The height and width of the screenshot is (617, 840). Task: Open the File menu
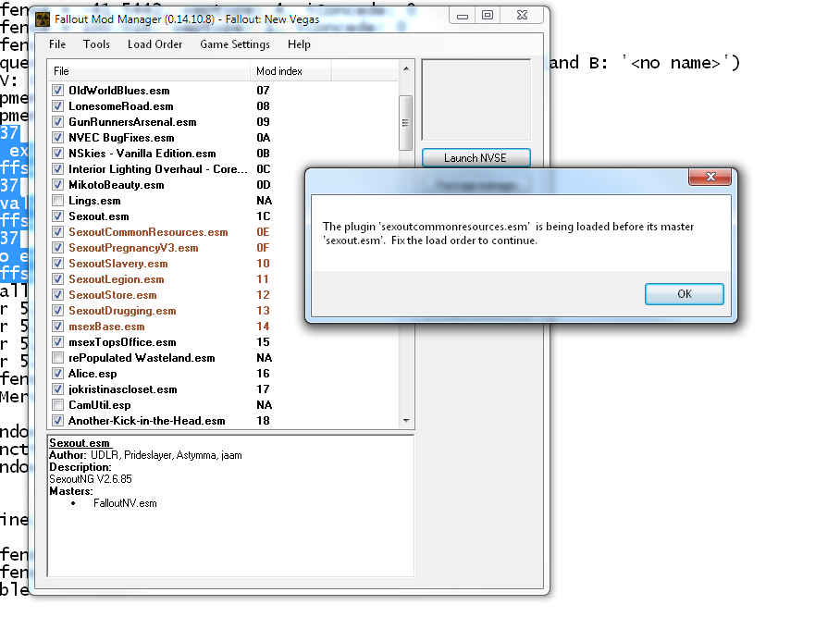click(57, 44)
